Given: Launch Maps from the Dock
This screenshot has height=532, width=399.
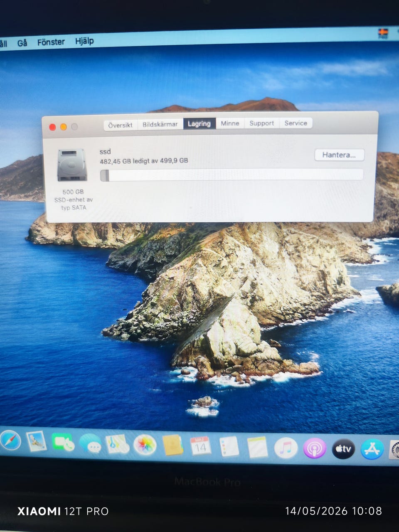Looking at the screenshot, I should pos(117,444).
